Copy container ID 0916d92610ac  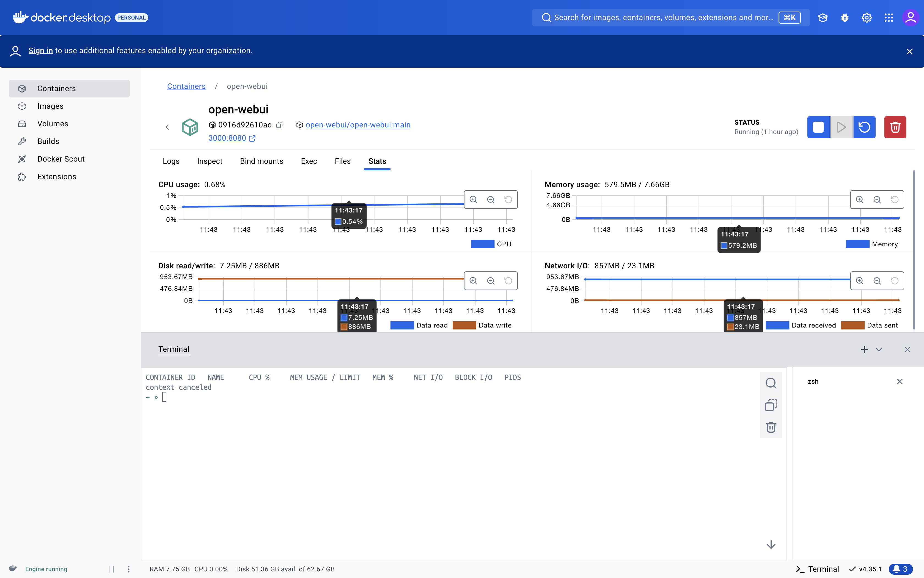click(279, 125)
